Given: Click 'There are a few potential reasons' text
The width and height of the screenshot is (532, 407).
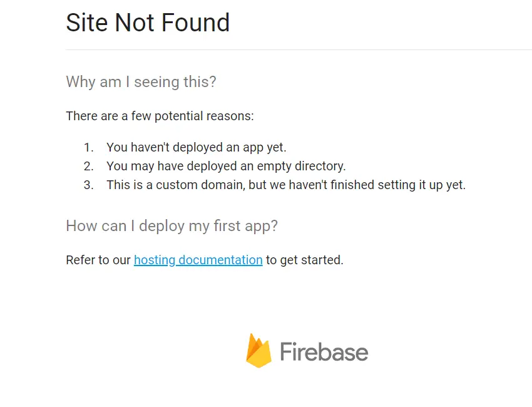Looking at the screenshot, I should tap(160, 116).
